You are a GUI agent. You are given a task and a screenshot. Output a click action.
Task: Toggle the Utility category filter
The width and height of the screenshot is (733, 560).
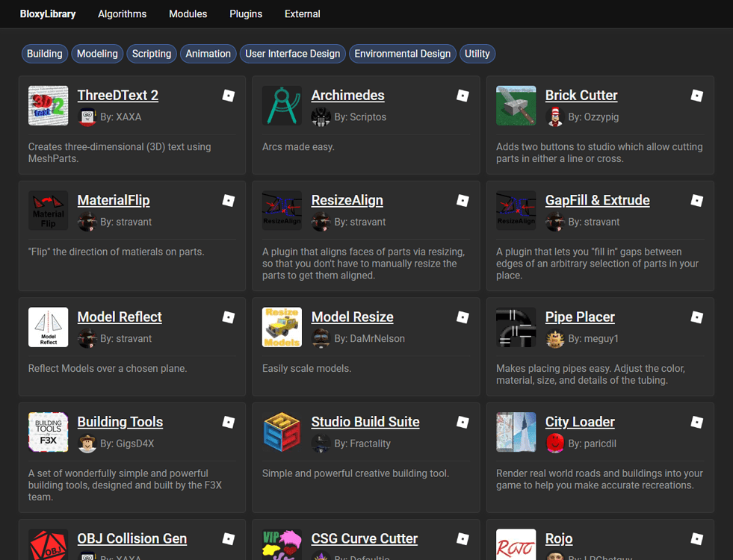point(477,54)
